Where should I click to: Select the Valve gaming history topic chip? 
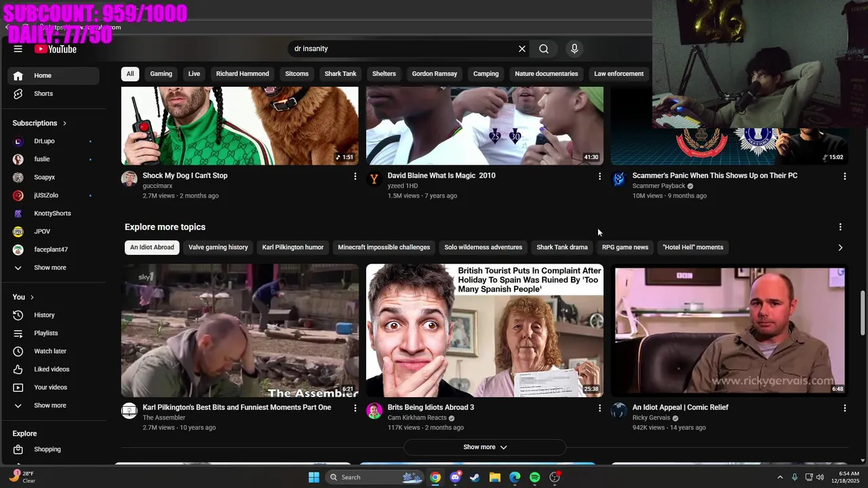click(218, 247)
